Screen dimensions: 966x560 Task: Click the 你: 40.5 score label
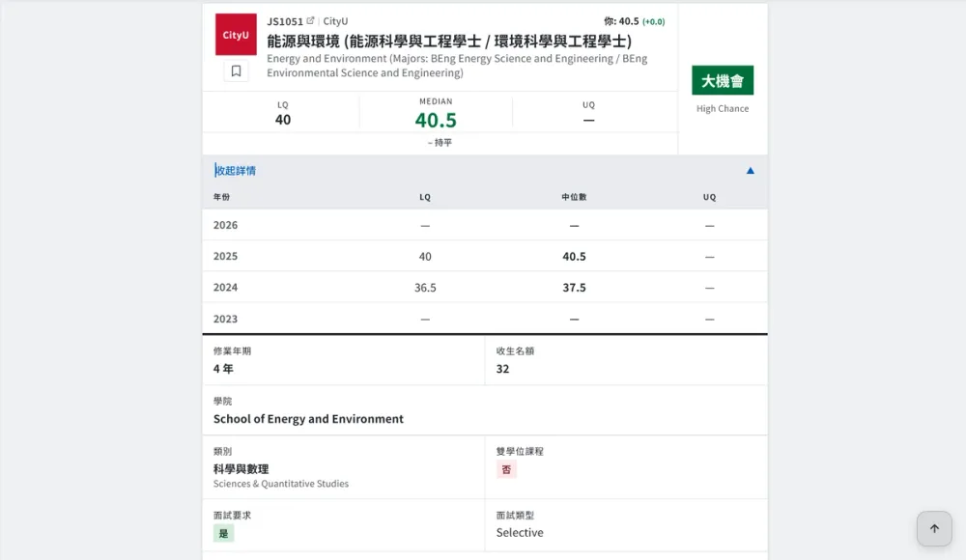click(x=621, y=21)
